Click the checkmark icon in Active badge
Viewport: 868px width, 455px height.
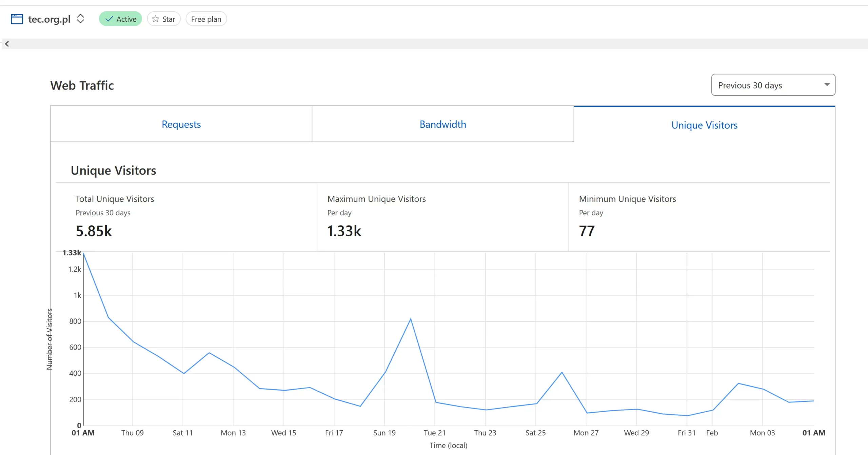pos(109,19)
